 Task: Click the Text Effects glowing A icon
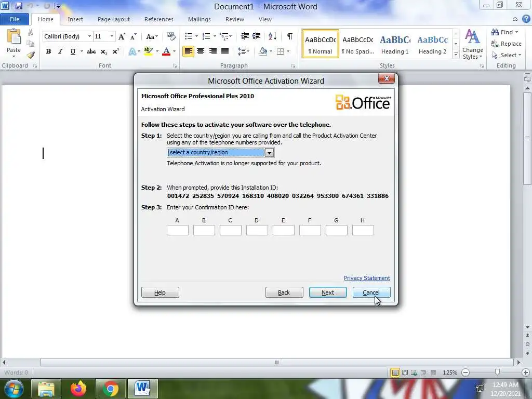coord(132,51)
